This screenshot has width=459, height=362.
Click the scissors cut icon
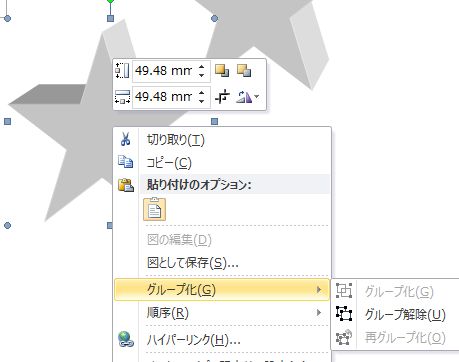(x=125, y=139)
